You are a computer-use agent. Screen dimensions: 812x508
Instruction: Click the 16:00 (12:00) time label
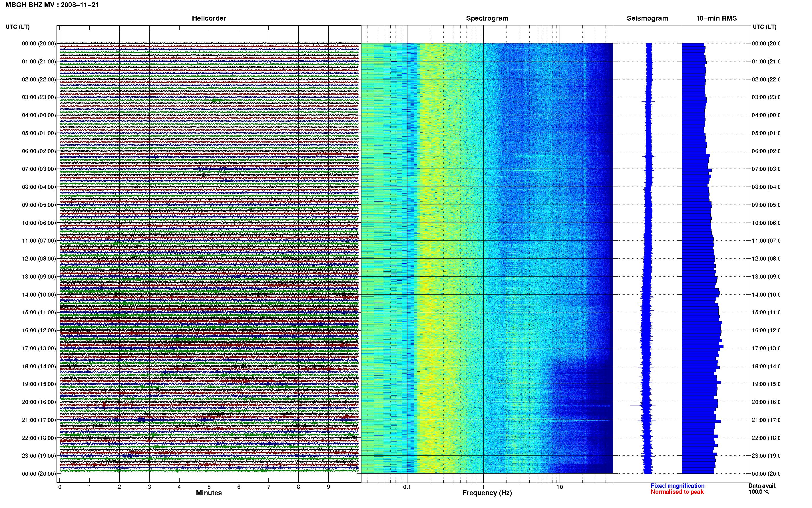[x=39, y=330]
